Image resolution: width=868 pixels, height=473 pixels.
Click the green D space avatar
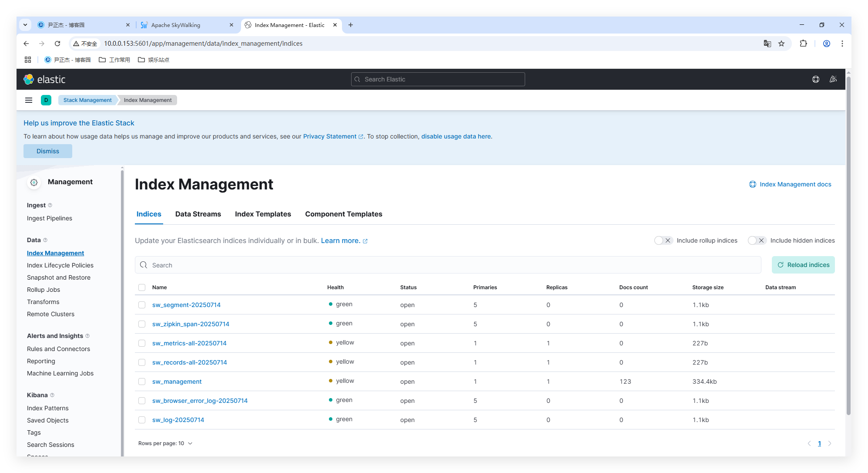[x=46, y=100]
